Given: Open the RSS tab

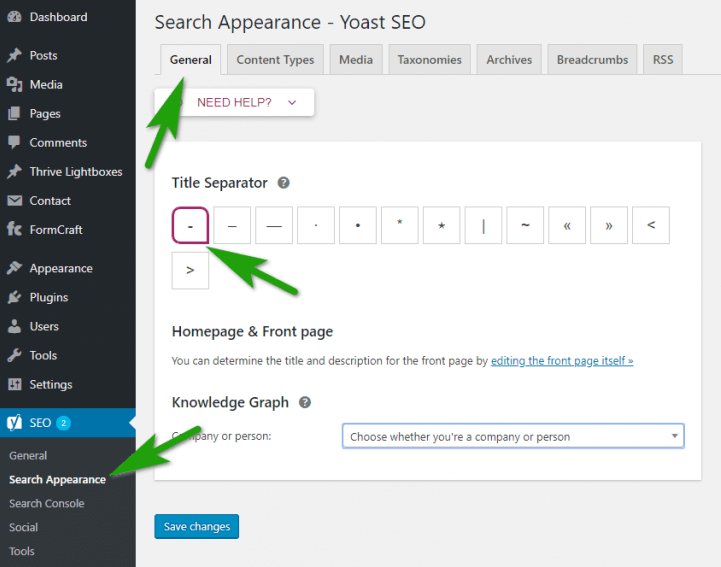Looking at the screenshot, I should [x=663, y=60].
